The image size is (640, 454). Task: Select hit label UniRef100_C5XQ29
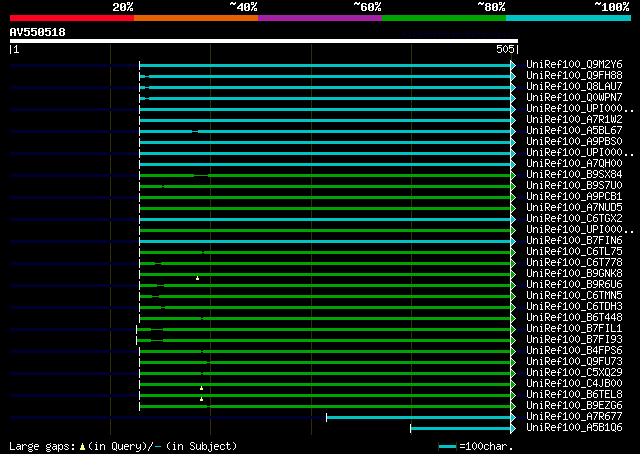point(574,373)
